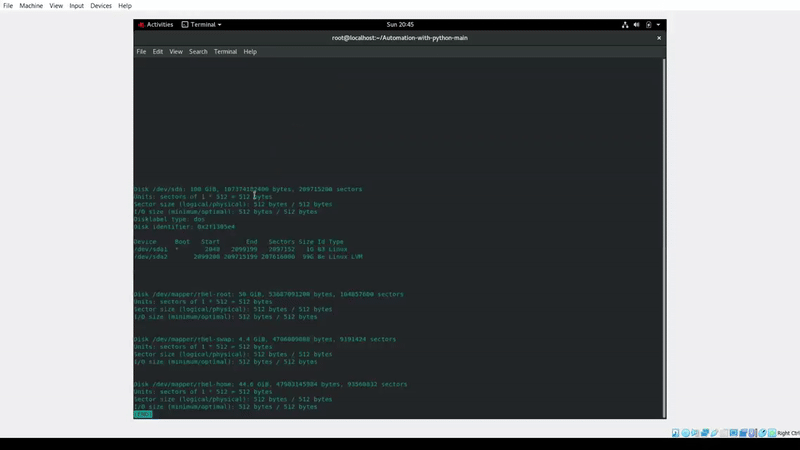Open the VirtualBox Machine menu
This screenshot has height=450, width=800.
(31, 6)
